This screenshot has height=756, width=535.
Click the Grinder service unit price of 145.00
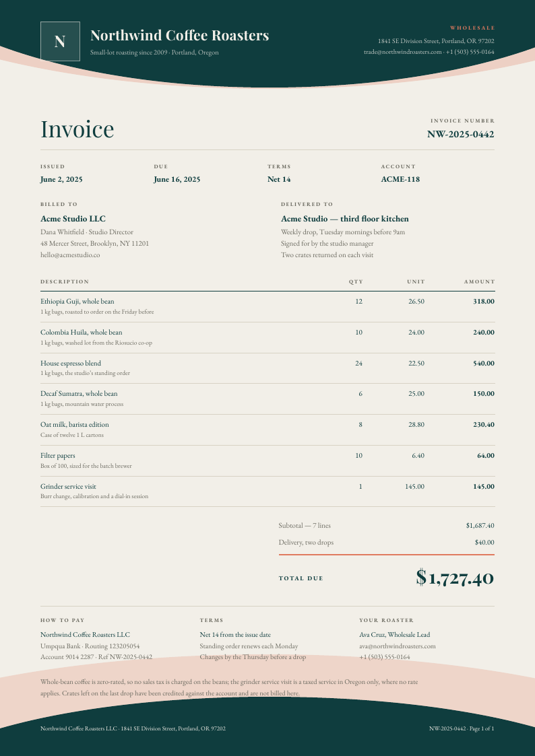pyautogui.click(x=415, y=487)
